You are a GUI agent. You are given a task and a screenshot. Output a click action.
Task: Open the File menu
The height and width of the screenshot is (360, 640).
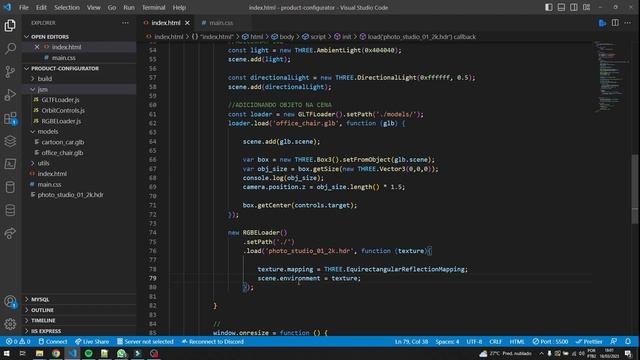click(24, 7)
